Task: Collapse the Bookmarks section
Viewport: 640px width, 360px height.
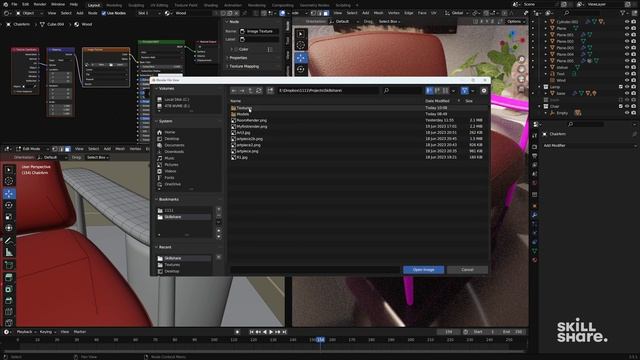Action: pos(156,199)
